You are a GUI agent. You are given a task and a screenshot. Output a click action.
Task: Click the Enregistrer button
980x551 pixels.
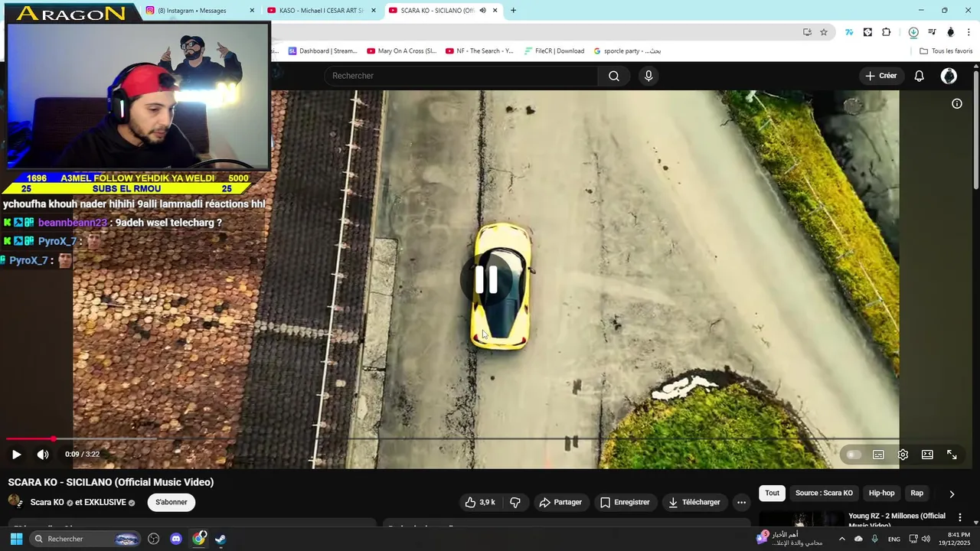[625, 503]
